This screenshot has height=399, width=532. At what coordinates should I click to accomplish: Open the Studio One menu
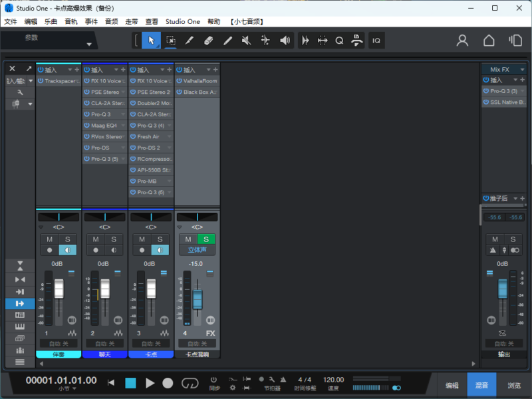coord(182,22)
